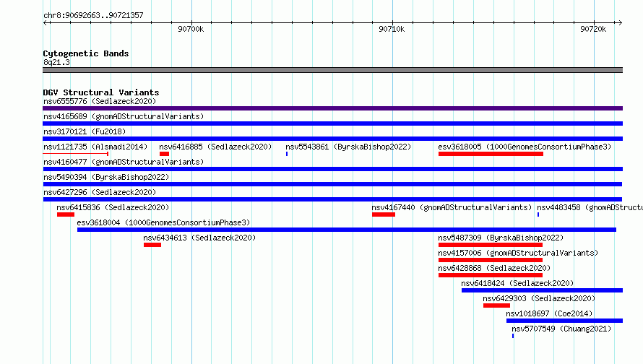Open nsv6415836 (Sedlazeck2020) label
The height and width of the screenshot is (364, 643).
coord(113,207)
